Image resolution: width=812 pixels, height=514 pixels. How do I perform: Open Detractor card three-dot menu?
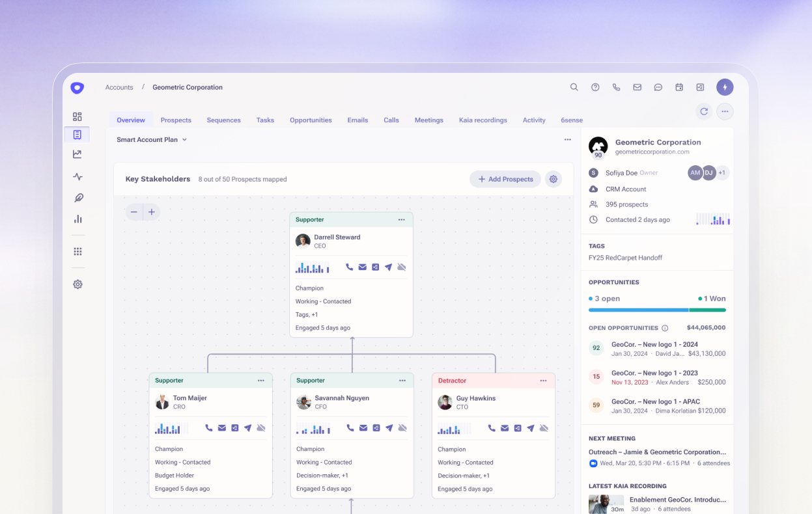point(544,381)
